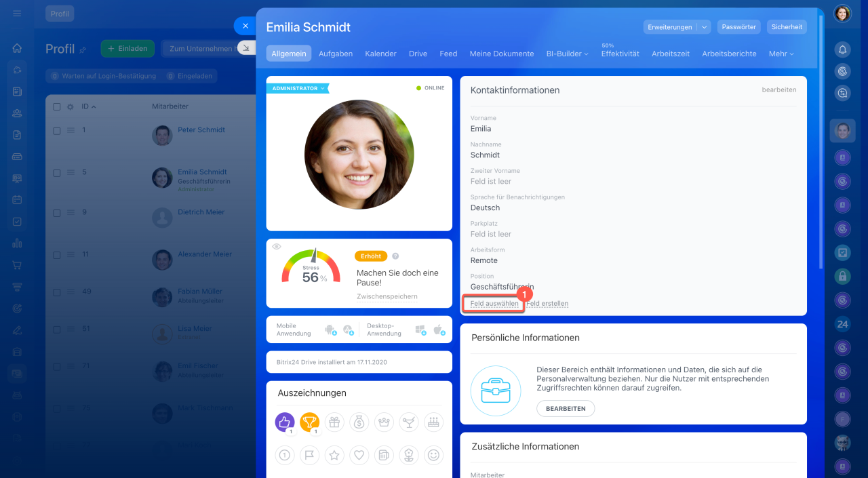Click the Sicherheit button
868x478 pixels.
click(787, 27)
